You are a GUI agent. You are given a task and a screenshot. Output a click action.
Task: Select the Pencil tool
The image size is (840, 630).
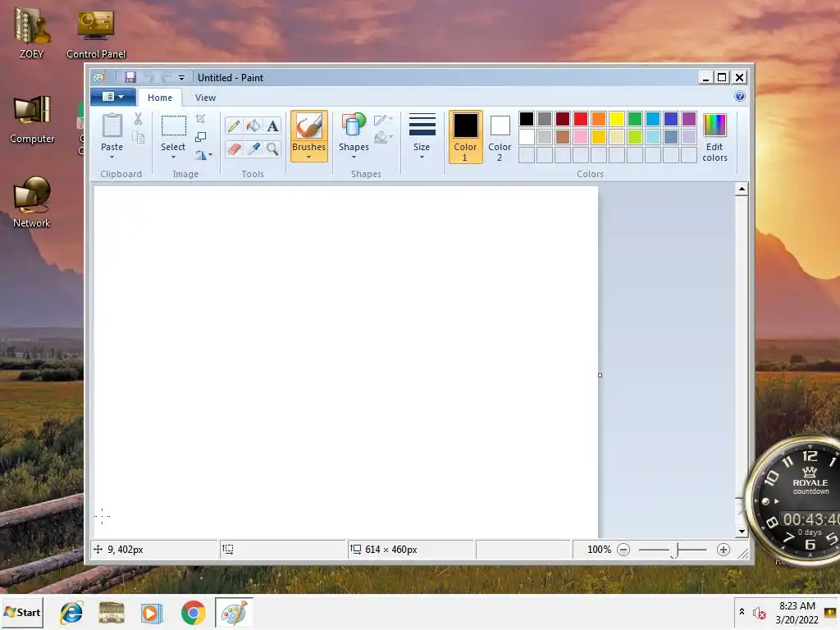coord(234,126)
